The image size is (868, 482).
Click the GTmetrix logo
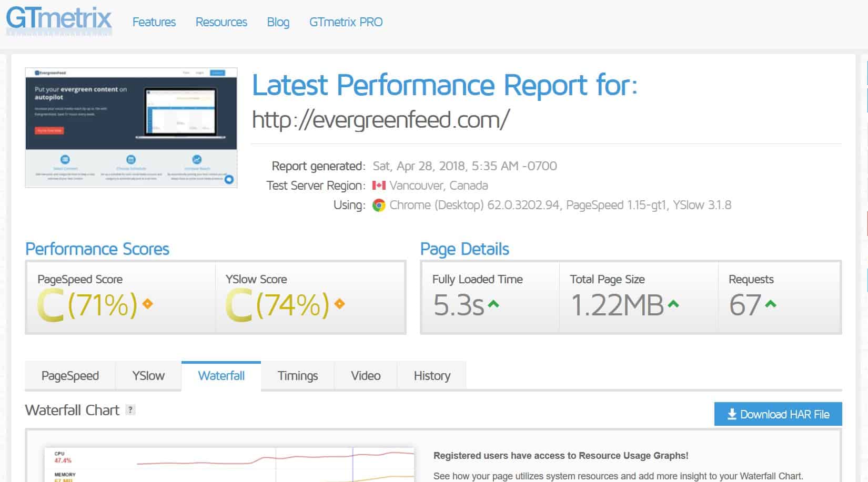click(59, 20)
